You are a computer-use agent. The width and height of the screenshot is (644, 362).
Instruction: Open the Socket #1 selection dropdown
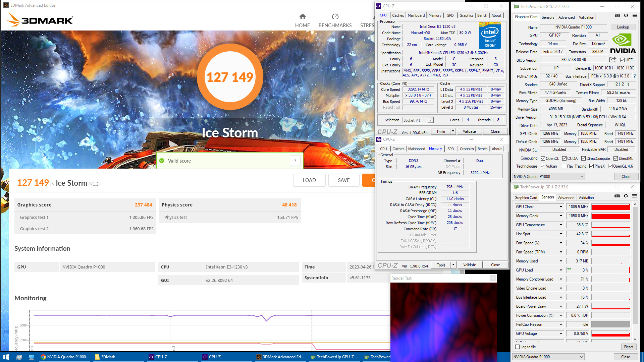(x=418, y=120)
